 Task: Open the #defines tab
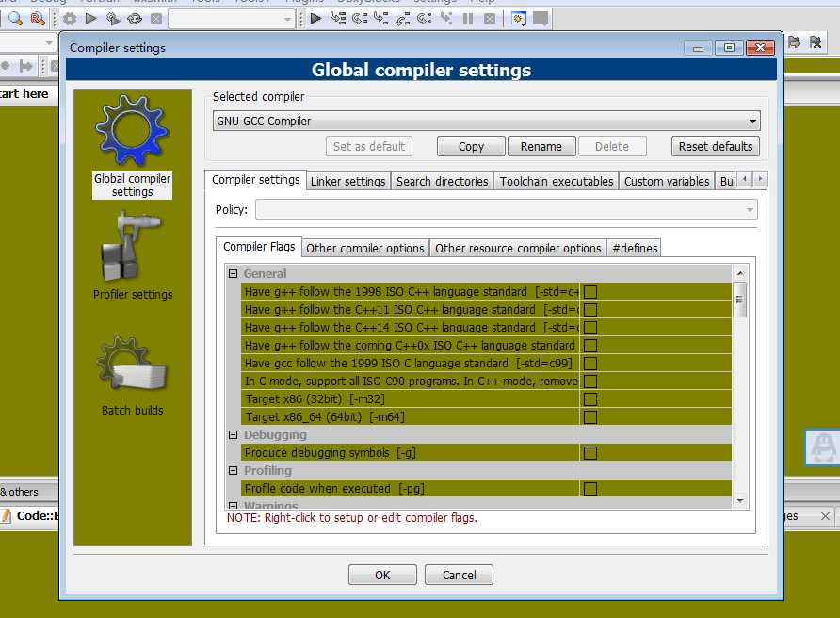(x=635, y=248)
